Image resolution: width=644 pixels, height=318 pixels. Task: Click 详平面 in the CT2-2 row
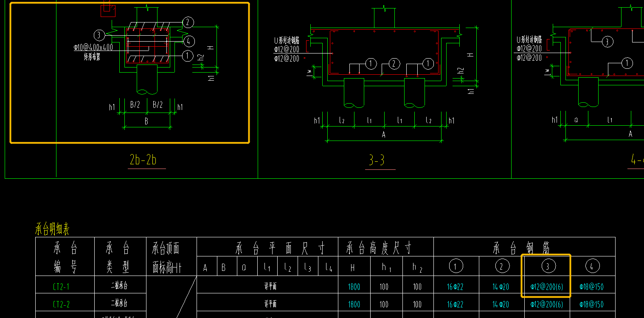coord(270,304)
